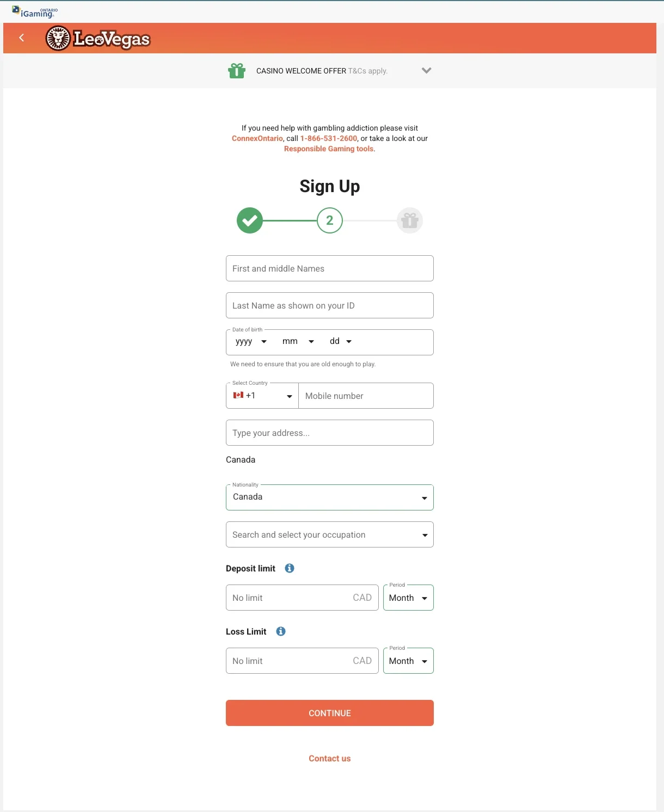
Task: Go back using the header arrow
Action: click(22, 38)
